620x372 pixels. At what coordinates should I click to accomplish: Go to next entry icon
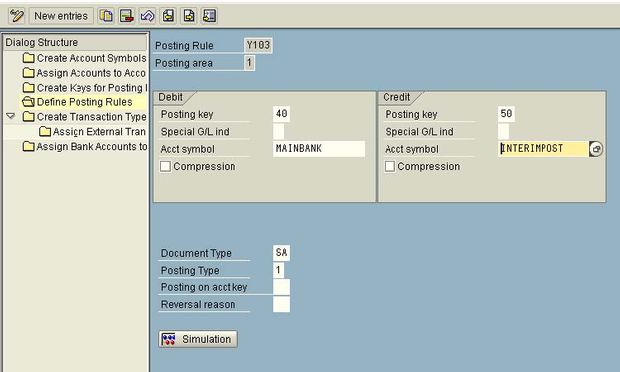point(189,16)
